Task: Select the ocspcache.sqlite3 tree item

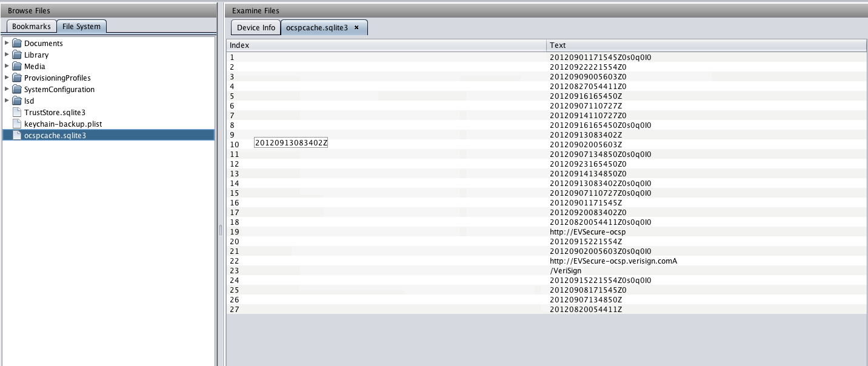Action: click(55, 135)
